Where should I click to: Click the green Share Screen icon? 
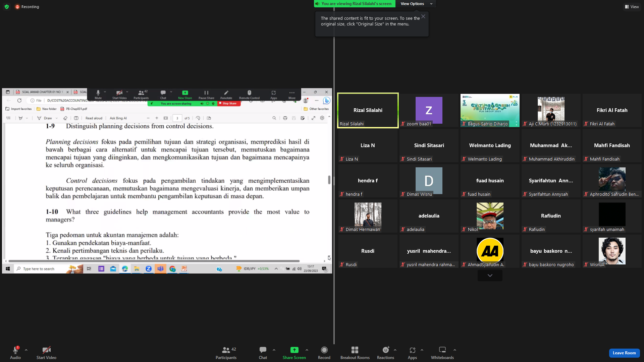click(294, 350)
